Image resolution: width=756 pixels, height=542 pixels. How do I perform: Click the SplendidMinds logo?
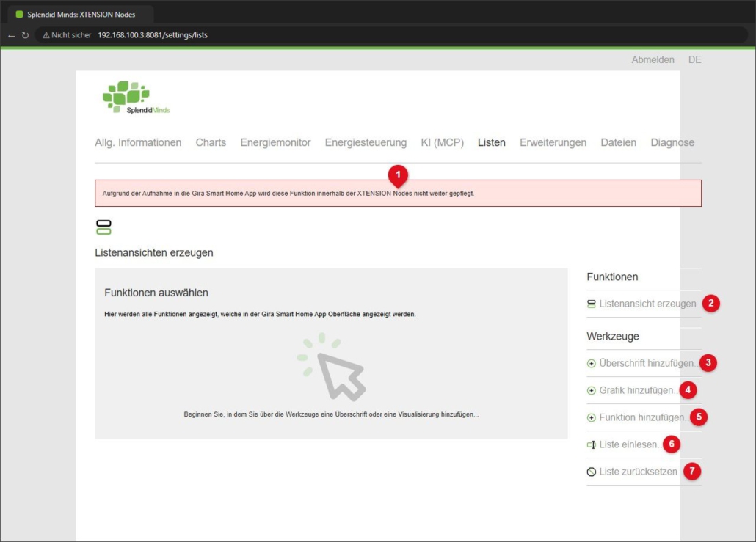click(x=136, y=98)
